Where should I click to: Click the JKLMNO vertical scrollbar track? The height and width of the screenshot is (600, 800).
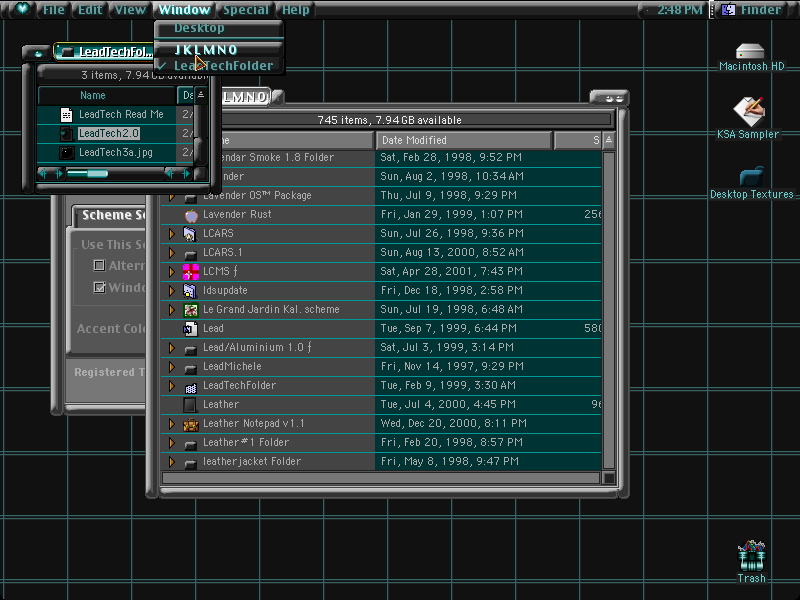[x=609, y=310]
